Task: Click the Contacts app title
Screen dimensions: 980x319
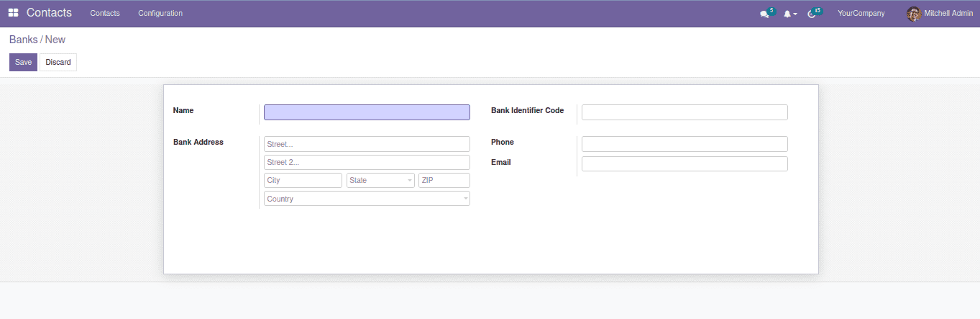Action: point(49,13)
